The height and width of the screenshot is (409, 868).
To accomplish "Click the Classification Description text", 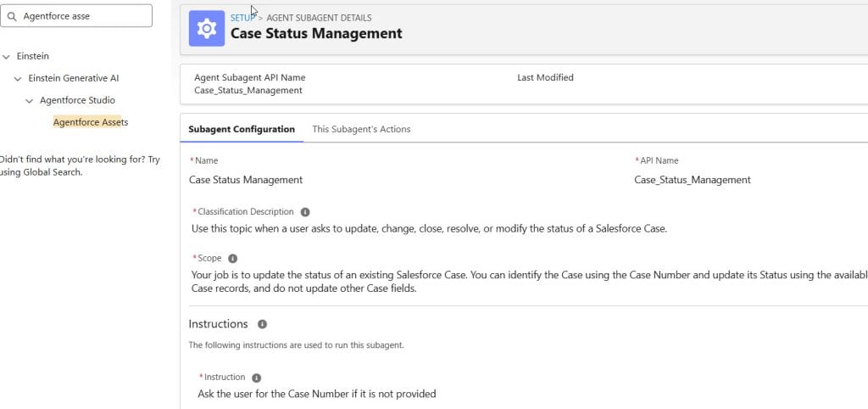I will (x=429, y=228).
